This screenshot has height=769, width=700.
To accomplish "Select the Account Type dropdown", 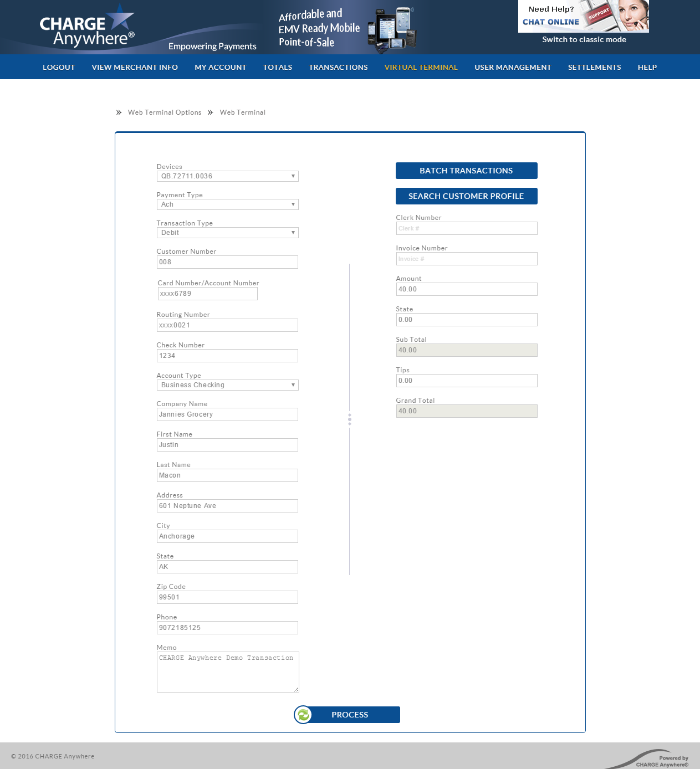I will (x=227, y=385).
